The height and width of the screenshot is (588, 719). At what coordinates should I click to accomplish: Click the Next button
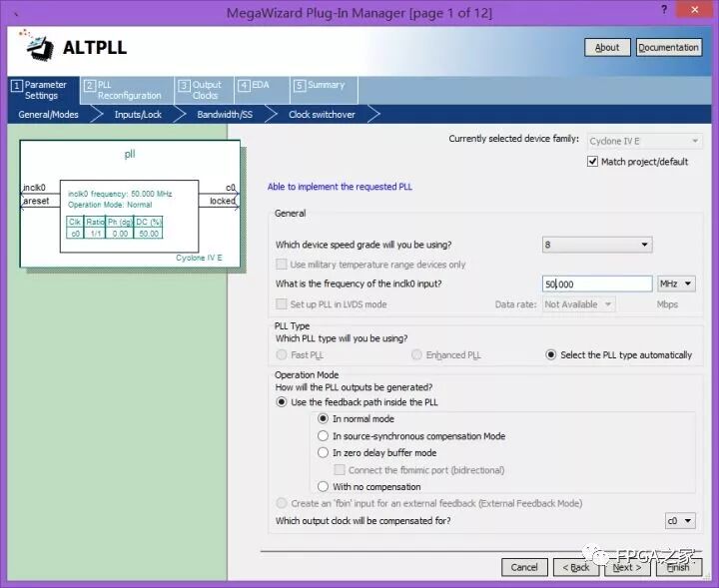point(627,567)
